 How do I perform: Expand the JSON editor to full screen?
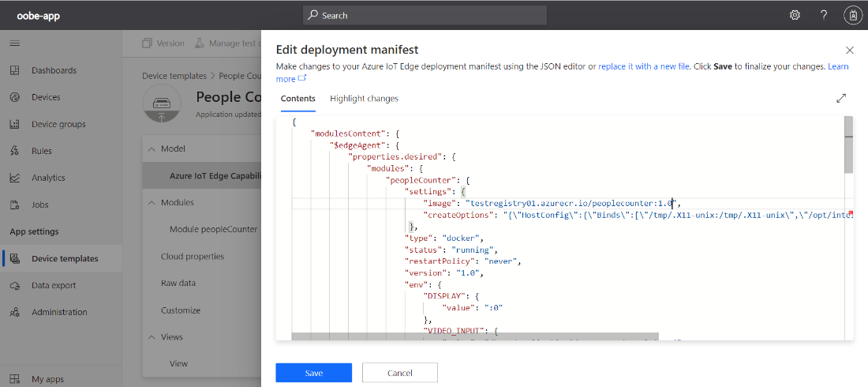click(x=841, y=99)
